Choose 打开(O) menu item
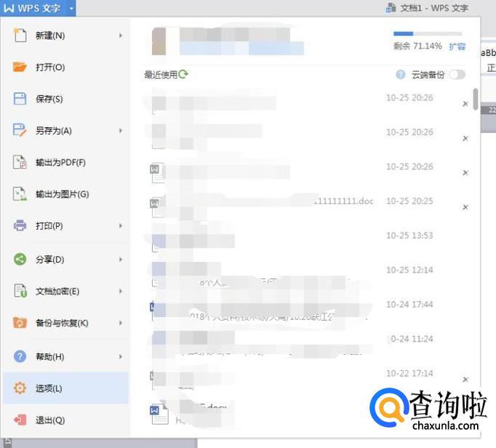Viewport: 496px width, 448px height. (x=65, y=67)
